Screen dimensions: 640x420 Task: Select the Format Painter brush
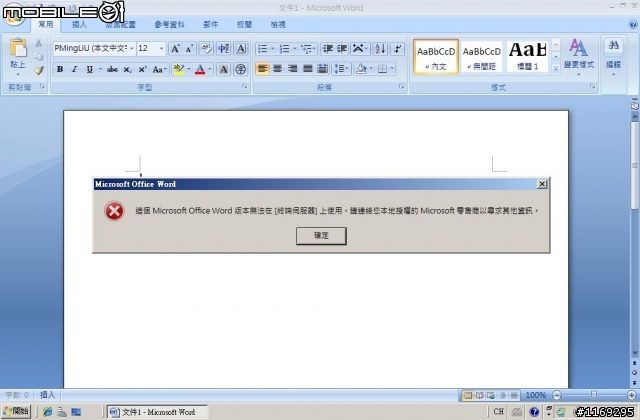(x=39, y=71)
